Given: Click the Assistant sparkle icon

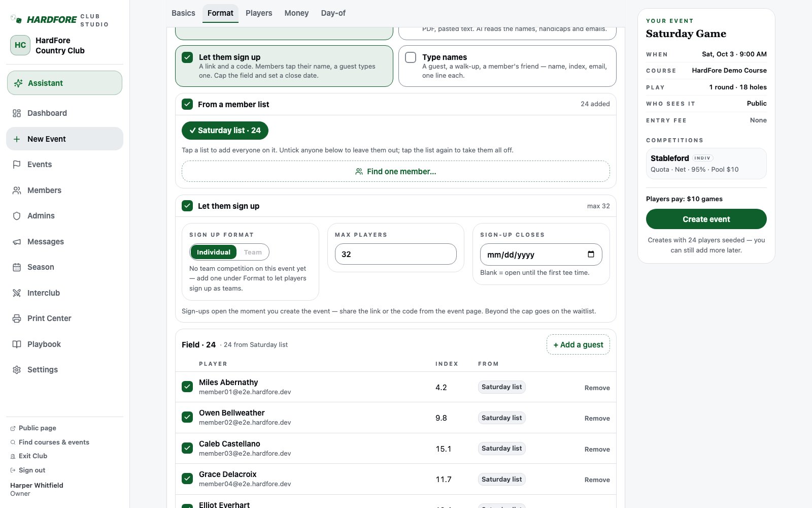Looking at the screenshot, I should (18, 83).
